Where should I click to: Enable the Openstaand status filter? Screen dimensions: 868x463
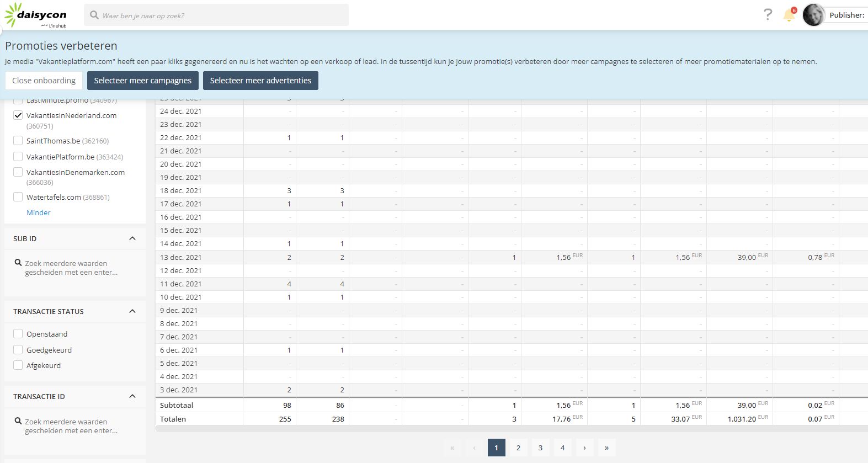(x=18, y=334)
